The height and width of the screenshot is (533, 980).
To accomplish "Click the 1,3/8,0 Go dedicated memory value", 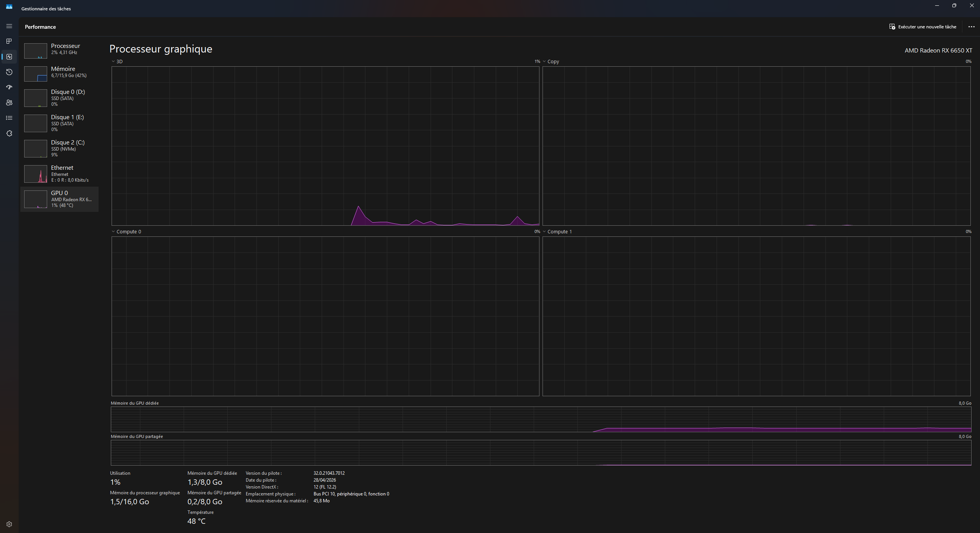I will 205,482.
